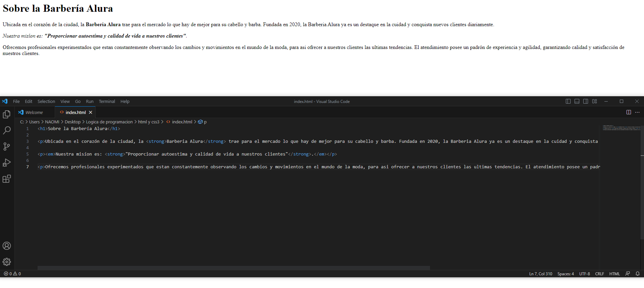The width and height of the screenshot is (644, 288).
Task: Open the editor More Actions ellipsis
Action: tap(637, 112)
